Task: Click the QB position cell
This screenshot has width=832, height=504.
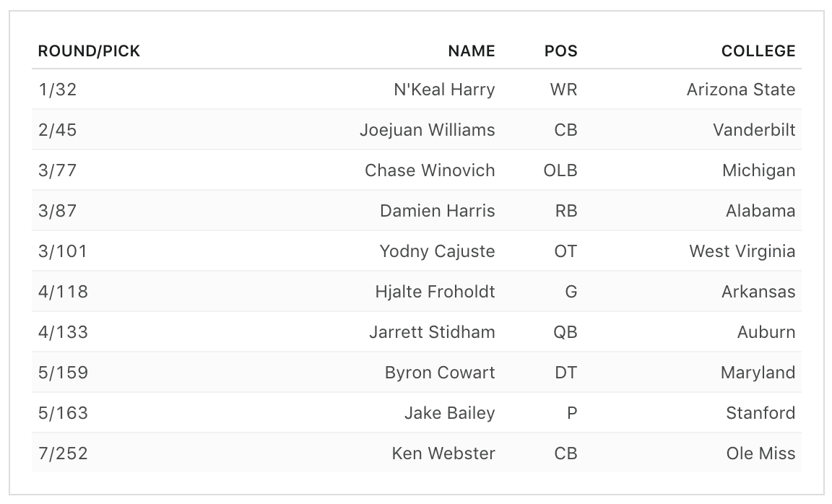Action: [x=565, y=333]
